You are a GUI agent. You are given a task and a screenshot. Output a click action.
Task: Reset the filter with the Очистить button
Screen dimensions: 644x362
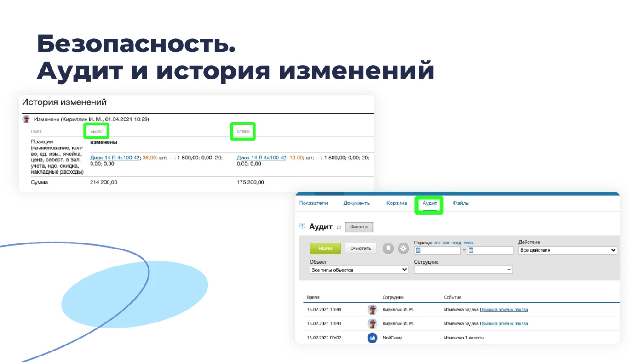[x=361, y=249]
